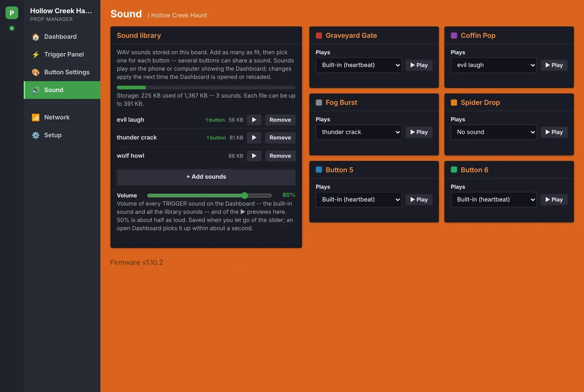Click the red Graveyard Gate color square
The height and width of the screenshot is (392, 584).
(319, 35)
